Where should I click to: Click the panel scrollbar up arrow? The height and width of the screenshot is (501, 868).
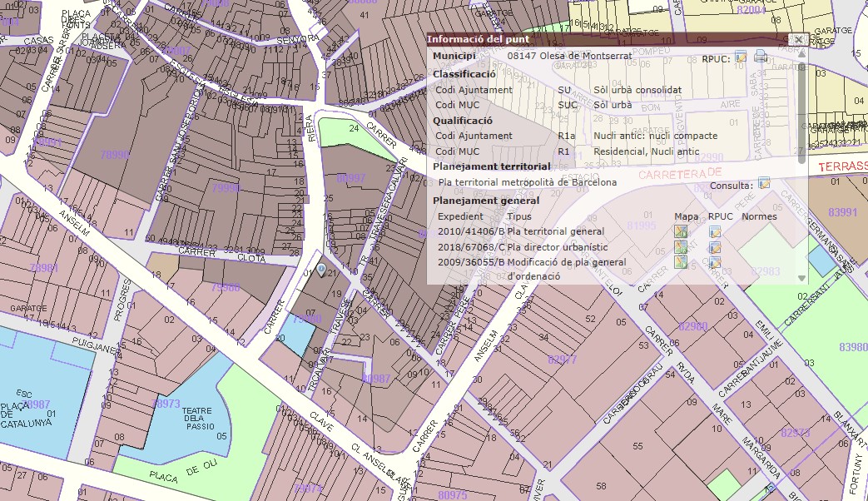801,54
